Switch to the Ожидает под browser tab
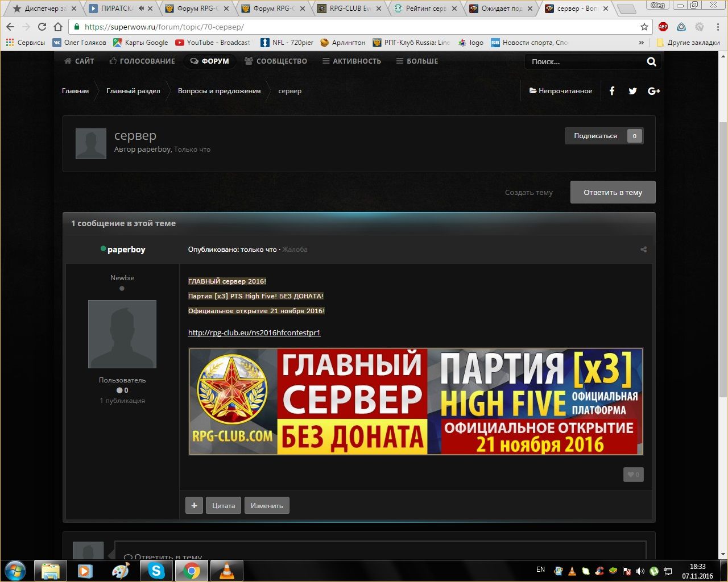Viewport: 728px width, 582px height. [501, 9]
